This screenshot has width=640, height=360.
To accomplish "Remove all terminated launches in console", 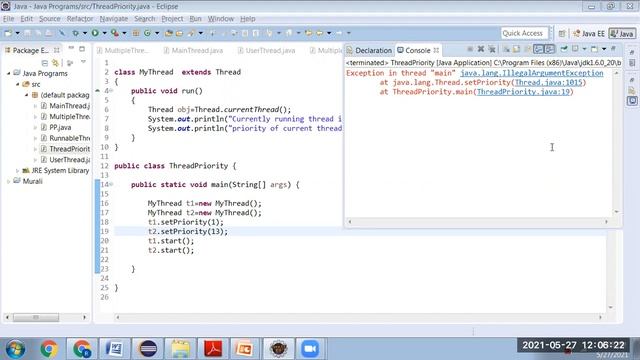I will point(492,49).
